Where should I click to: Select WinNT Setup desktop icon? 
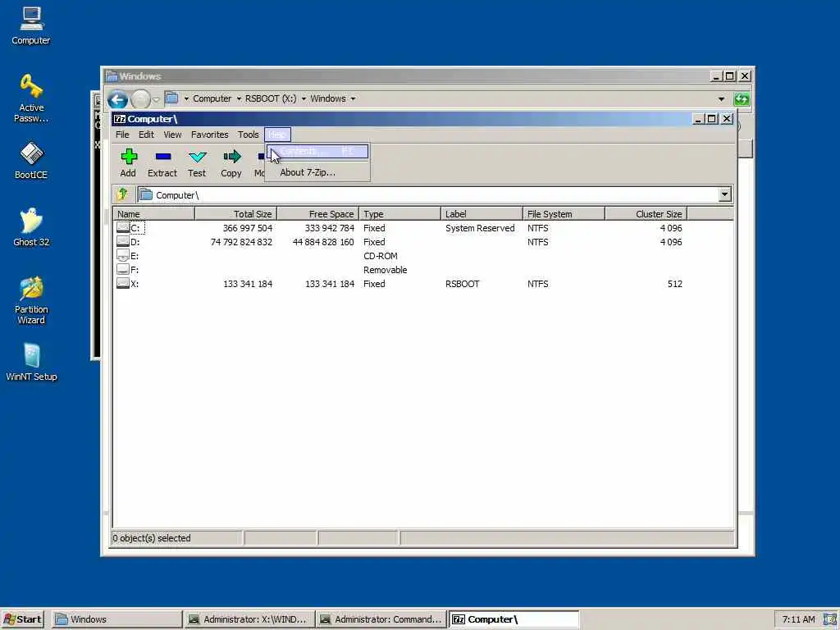coord(31,356)
